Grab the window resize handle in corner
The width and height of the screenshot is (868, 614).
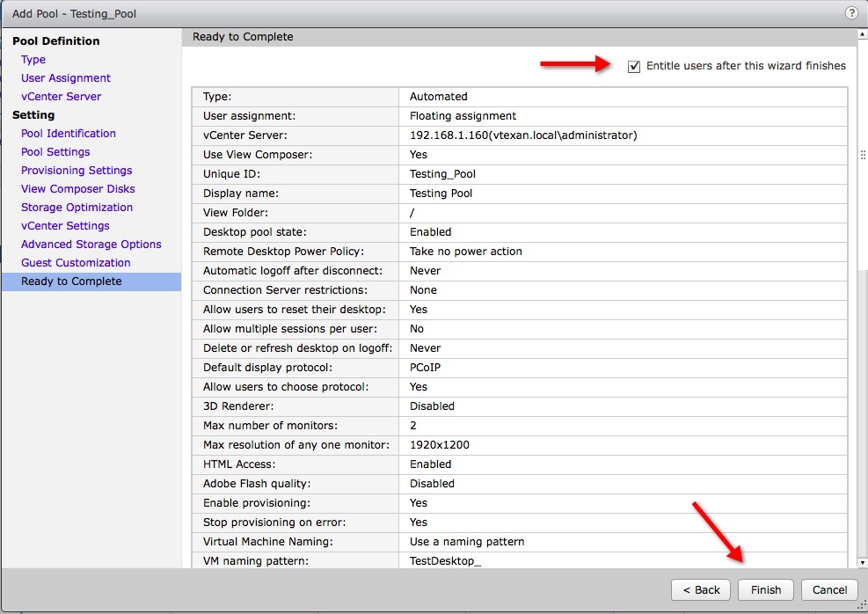[861, 605]
